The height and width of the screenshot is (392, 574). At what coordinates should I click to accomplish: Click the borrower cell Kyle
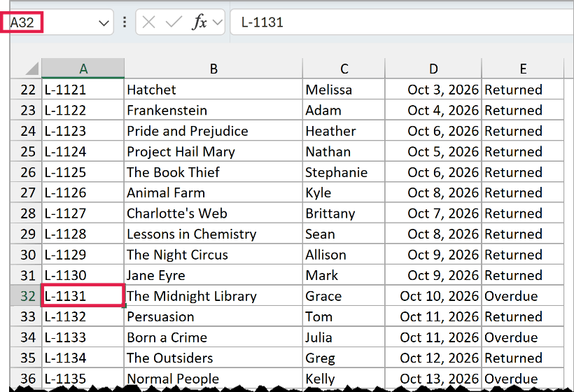(x=344, y=192)
